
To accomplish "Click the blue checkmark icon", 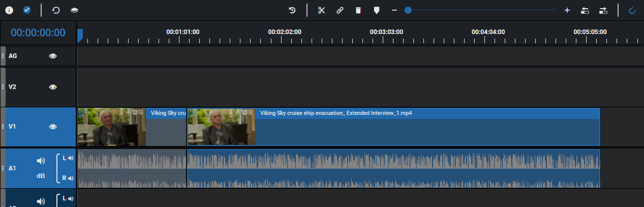I will (27, 10).
